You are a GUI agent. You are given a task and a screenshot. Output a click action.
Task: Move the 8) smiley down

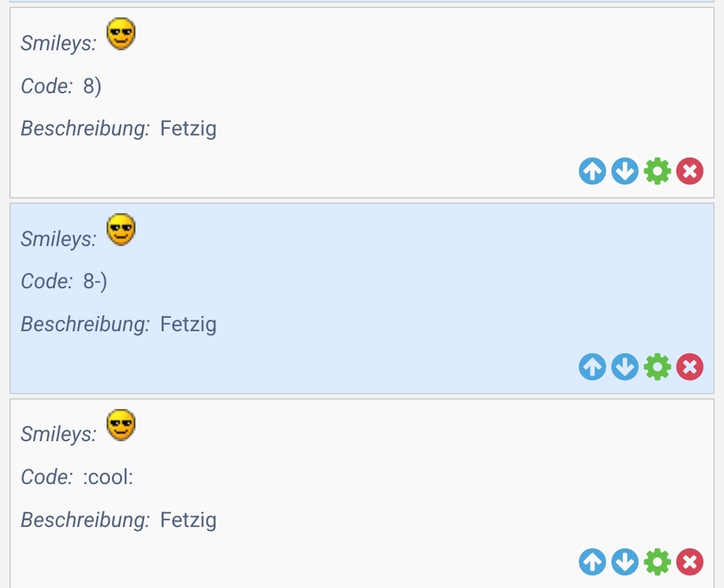(x=625, y=172)
